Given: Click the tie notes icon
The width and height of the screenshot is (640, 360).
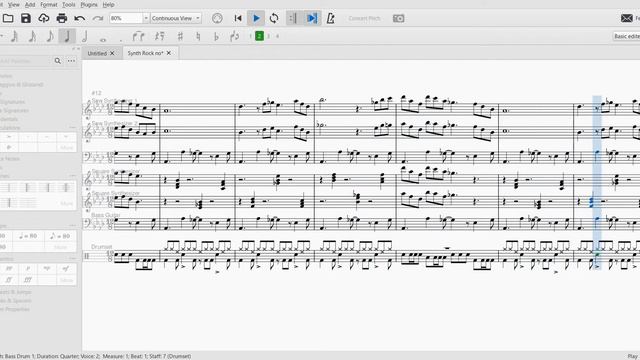Looking at the screenshot, I should click(x=139, y=36).
